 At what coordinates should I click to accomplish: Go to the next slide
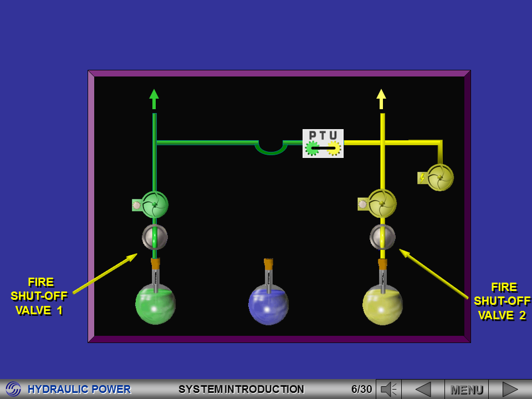click(510, 389)
